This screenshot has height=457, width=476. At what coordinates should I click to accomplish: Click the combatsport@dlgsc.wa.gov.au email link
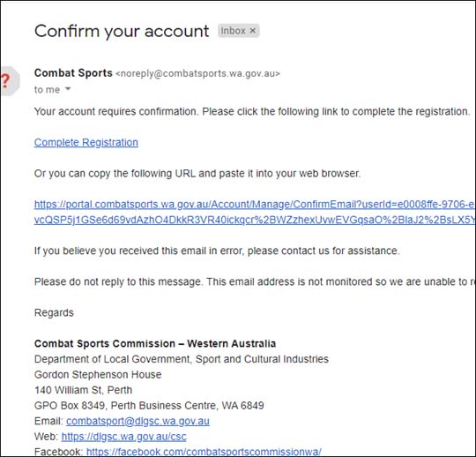138,421
